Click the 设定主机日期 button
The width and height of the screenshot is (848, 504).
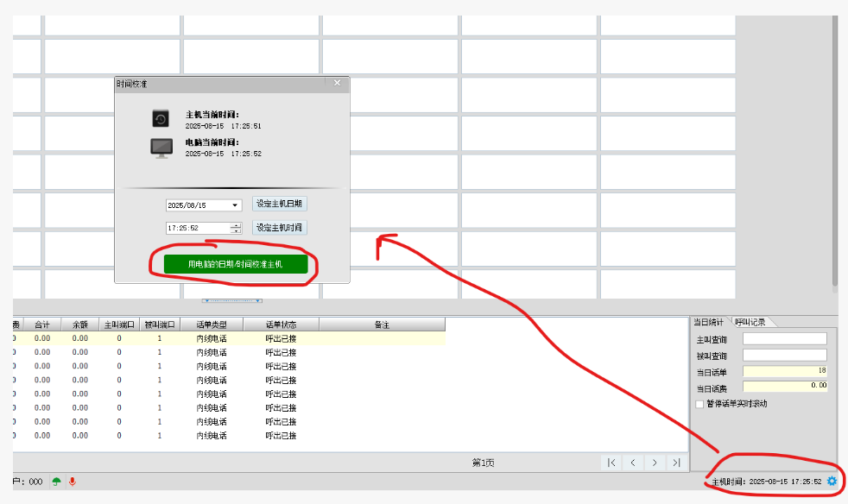(x=279, y=204)
